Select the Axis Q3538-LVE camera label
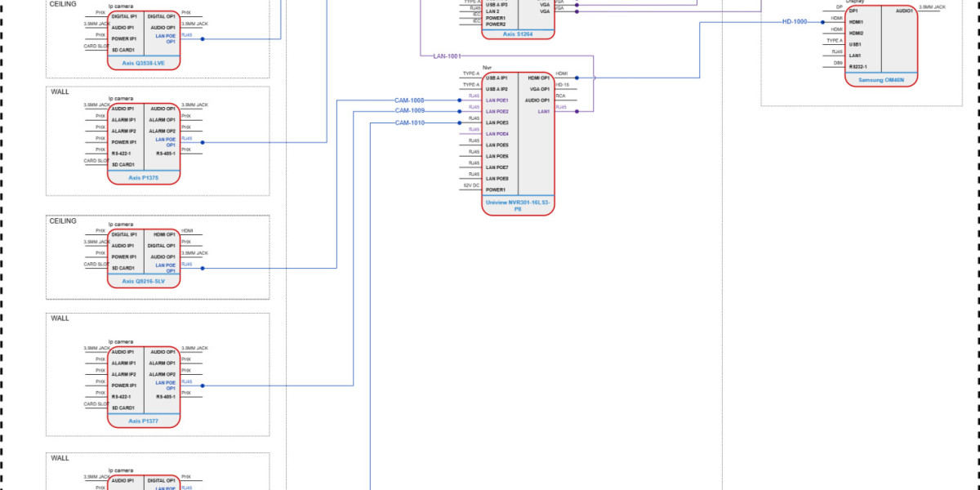Viewport: 980px width, 490px height. [144, 62]
